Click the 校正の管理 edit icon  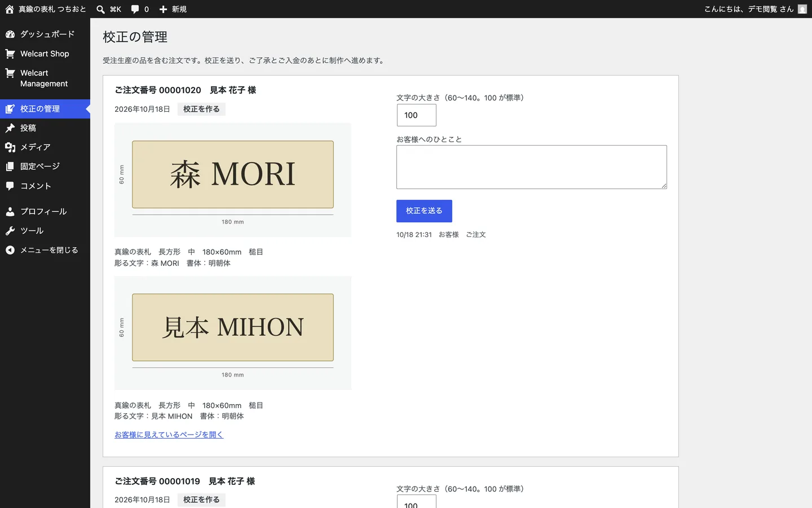[x=10, y=109]
